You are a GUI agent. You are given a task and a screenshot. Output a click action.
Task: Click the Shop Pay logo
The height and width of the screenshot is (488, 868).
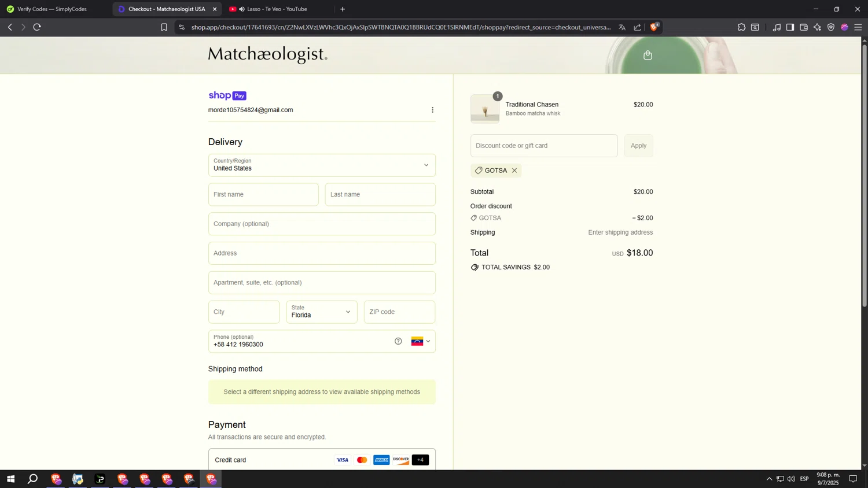click(x=227, y=95)
